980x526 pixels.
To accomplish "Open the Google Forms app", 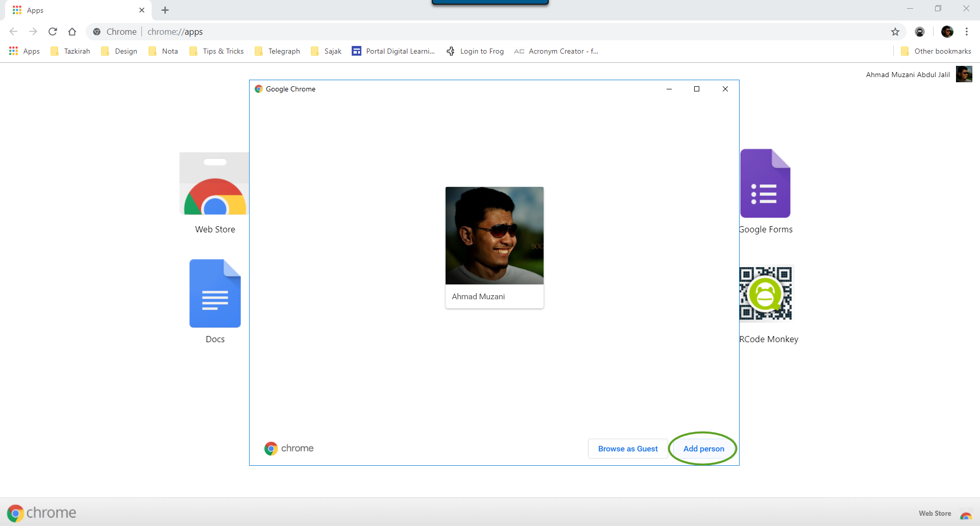I will 765,184.
